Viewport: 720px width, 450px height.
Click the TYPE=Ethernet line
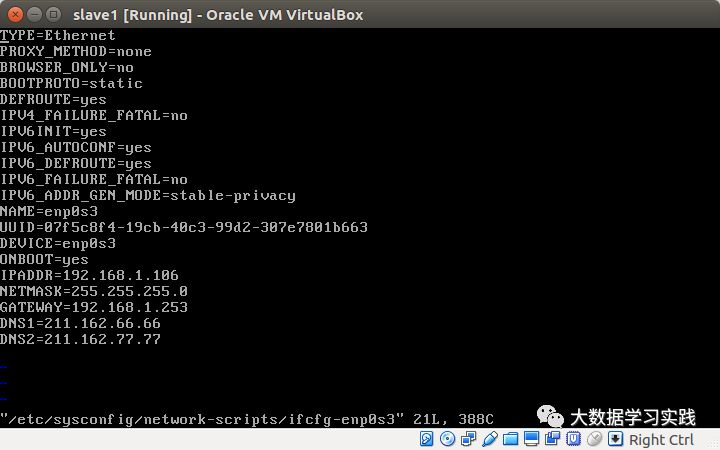pos(57,35)
